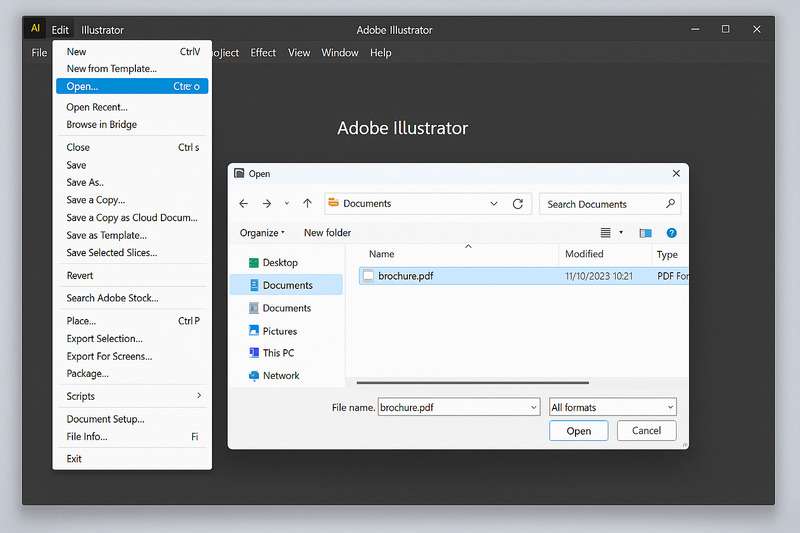Open the View menu
Viewport: 800px width, 533px height.
299,53
